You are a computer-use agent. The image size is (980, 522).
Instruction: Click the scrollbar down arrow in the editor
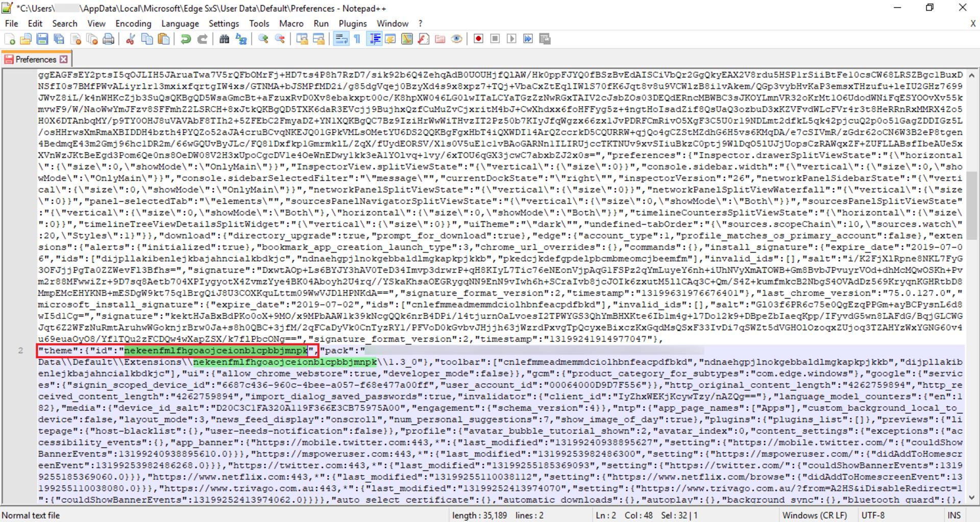(x=971, y=498)
